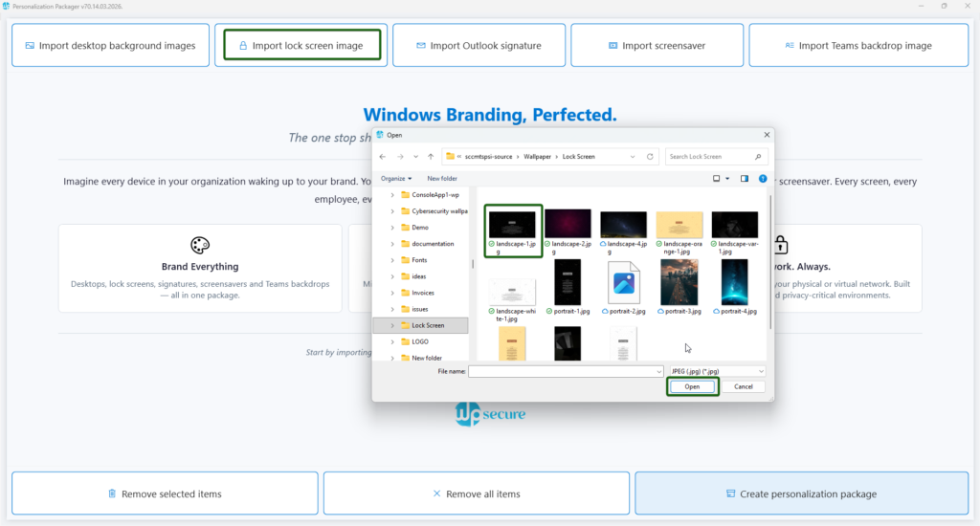
Task: Expand the Fonts folder tree node
Action: (392, 260)
